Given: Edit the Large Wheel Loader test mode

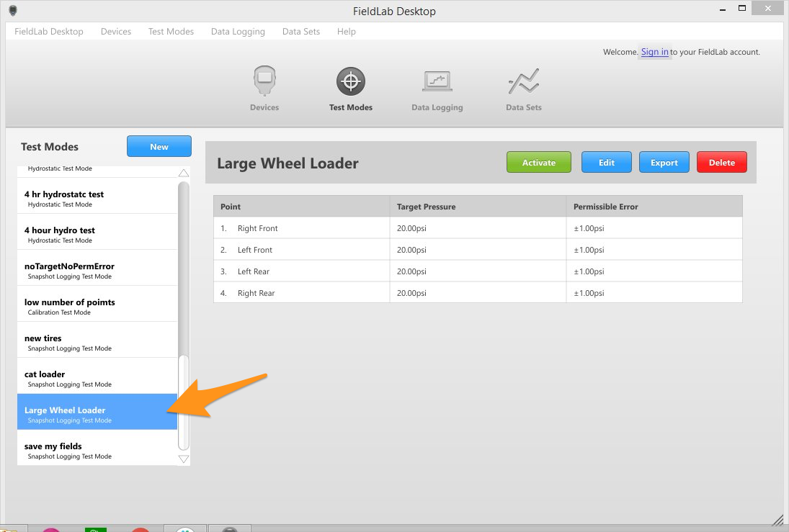Looking at the screenshot, I should coord(607,163).
